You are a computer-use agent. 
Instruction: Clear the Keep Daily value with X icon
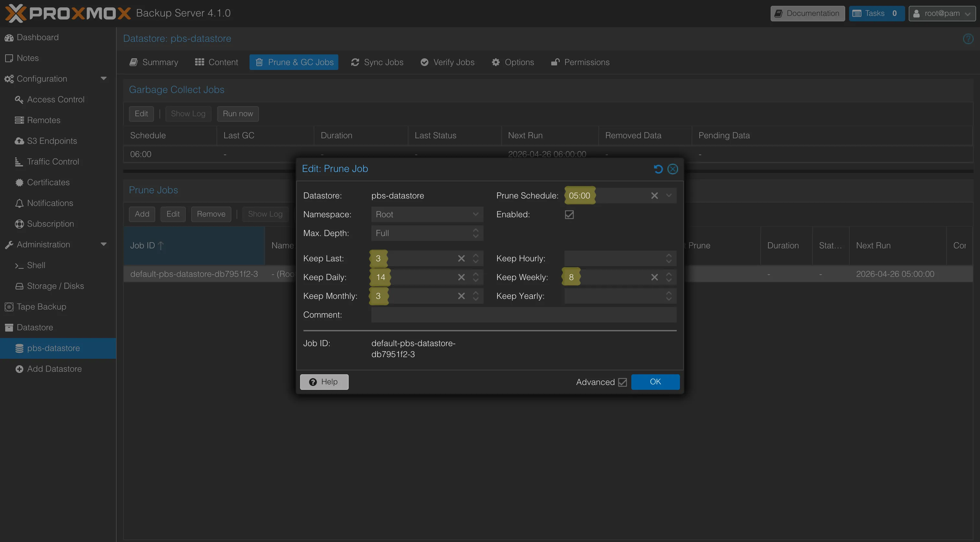pos(461,277)
